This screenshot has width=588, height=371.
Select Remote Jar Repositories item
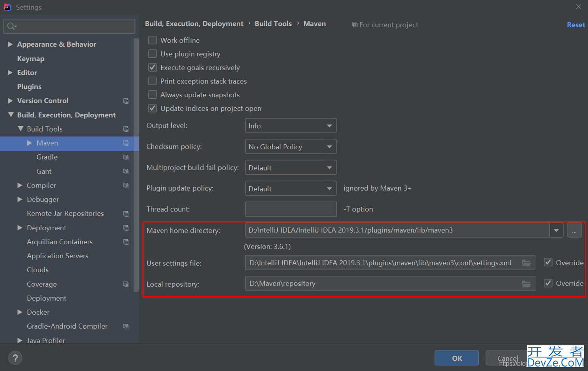[x=65, y=213]
